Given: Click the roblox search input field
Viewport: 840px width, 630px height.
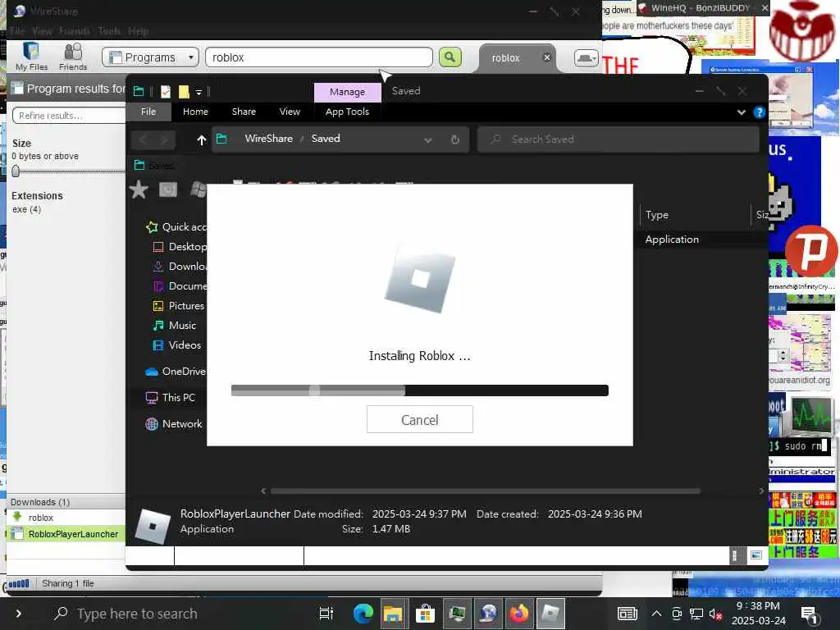Looking at the screenshot, I should click(319, 57).
